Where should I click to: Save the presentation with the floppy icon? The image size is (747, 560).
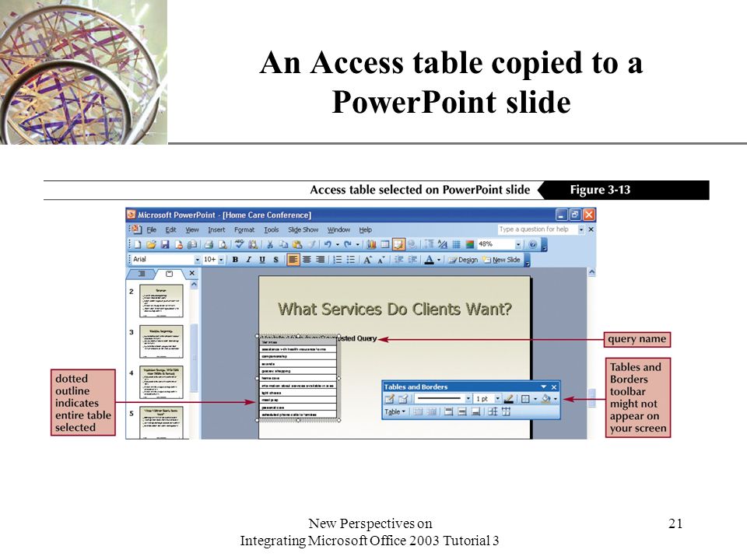(165, 245)
